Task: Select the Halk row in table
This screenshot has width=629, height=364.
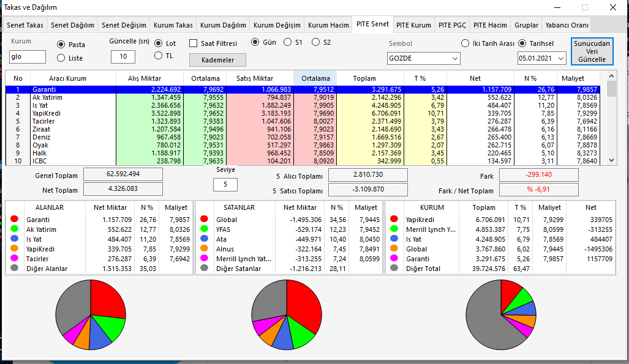Action: pyautogui.click(x=303, y=153)
